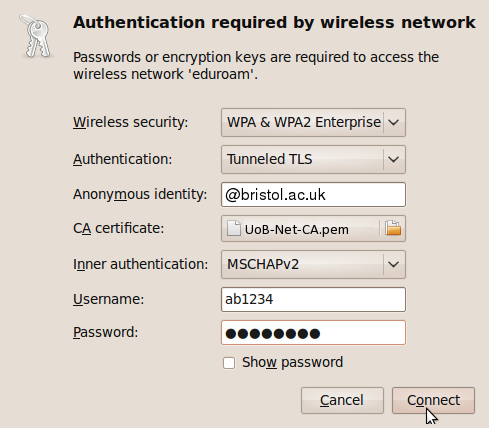489x428 pixels.
Task: Click the Password input field
Action: click(x=313, y=333)
